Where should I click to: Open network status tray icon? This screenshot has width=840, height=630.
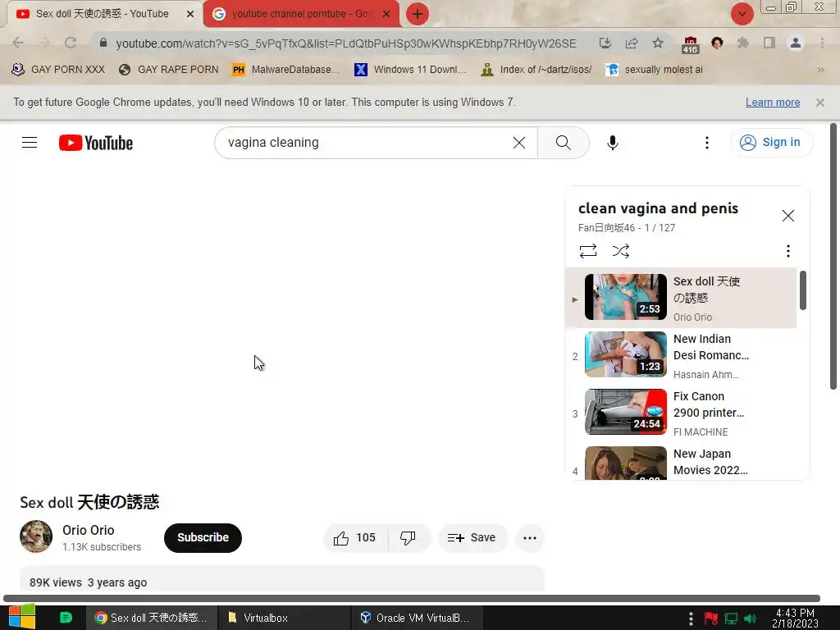pos(731,619)
